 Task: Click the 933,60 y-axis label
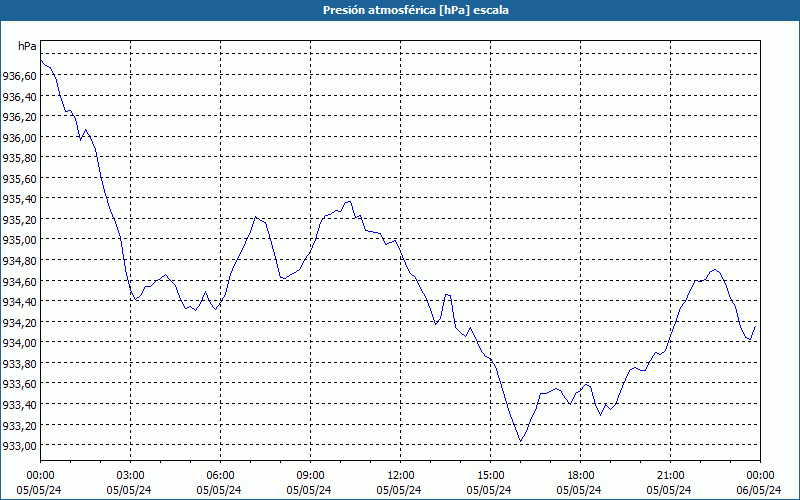[19, 384]
